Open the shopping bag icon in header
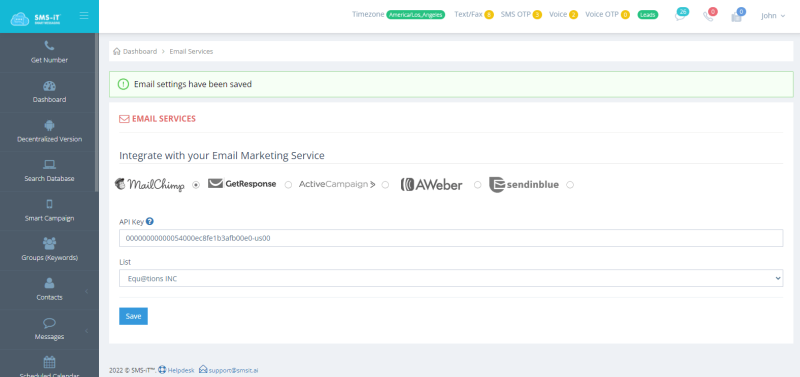 (x=736, y=16)
